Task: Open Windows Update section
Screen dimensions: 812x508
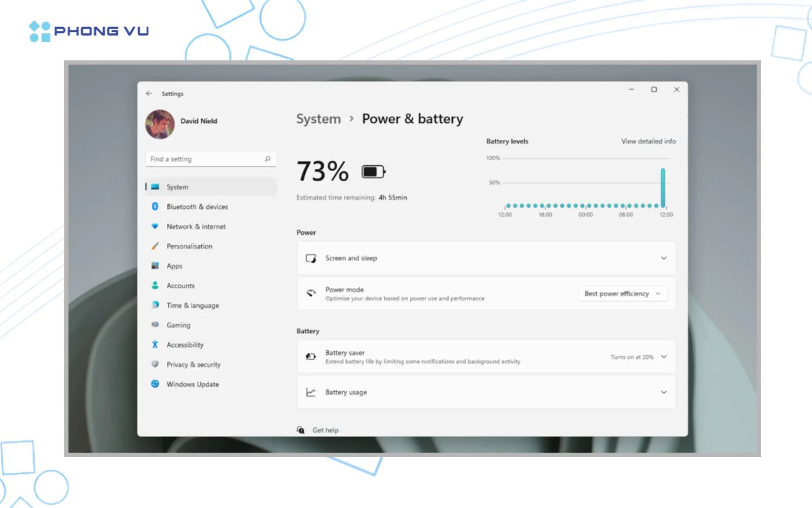Action: [192, 384]
